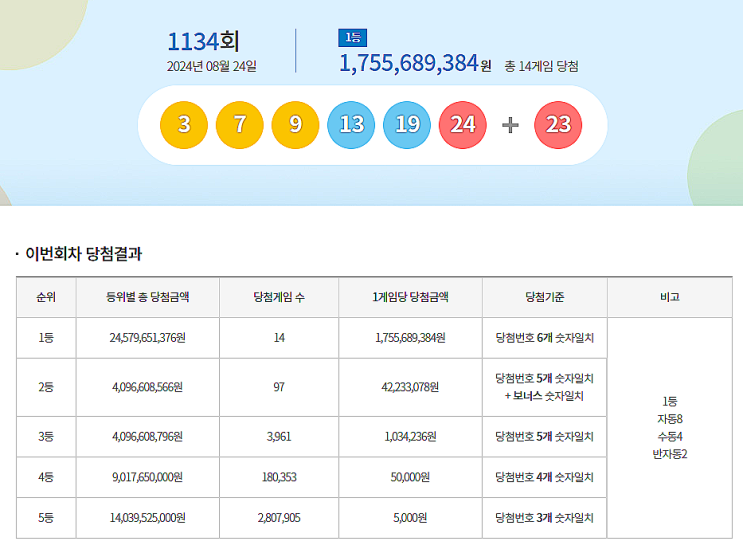
Task: Click criteria 당첨번호 4개 숫자일치
Action: [545, 477]
